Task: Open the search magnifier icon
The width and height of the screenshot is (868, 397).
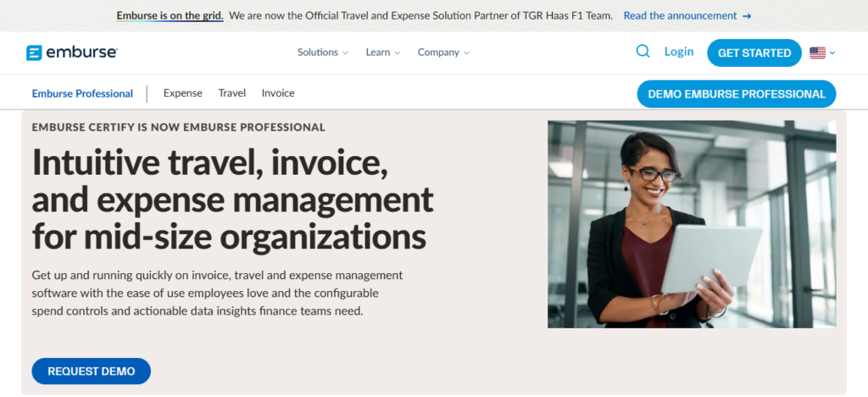Action: click(643, 52)
